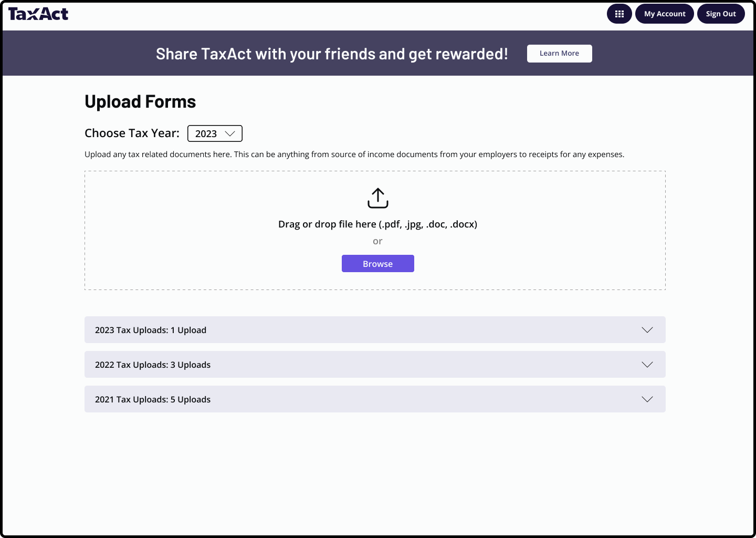This screenshot has width=756, height=538.
Task: Click Learn More in the banner
Action: (x=560, y=54)
